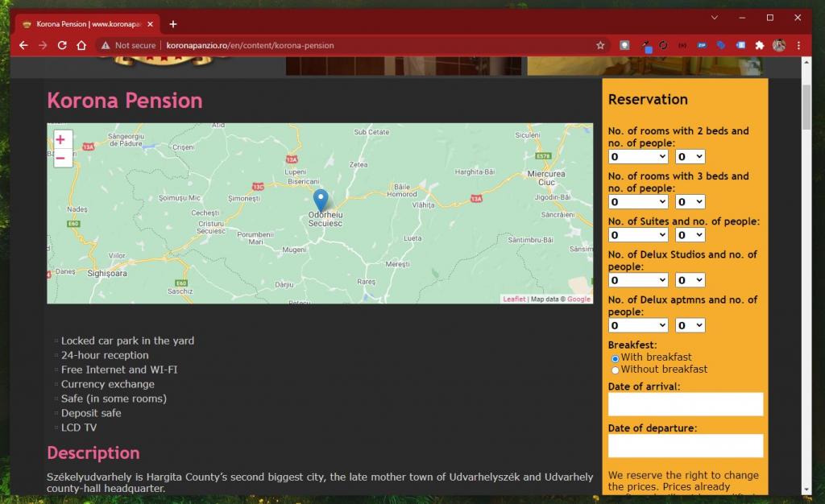Viewport: 825px width, 504px height.
Task: Bookmark this page with the star icon
Action: (600, 46)
